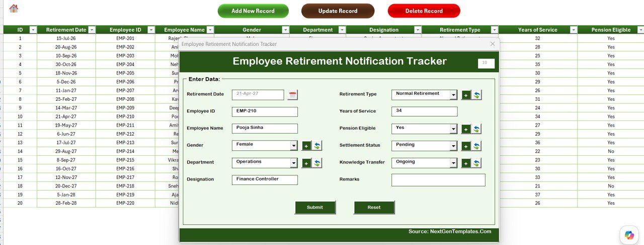Add a new Department option with the plus icon
This screenshot has height=245, width=644.
pos(306,163)
